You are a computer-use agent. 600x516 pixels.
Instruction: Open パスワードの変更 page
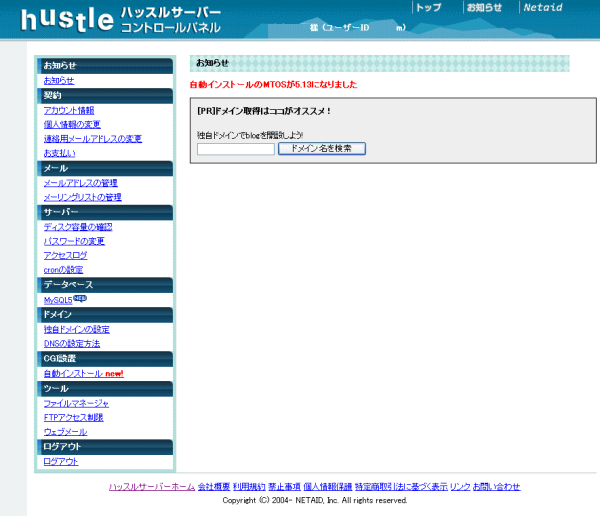point(74,241)
